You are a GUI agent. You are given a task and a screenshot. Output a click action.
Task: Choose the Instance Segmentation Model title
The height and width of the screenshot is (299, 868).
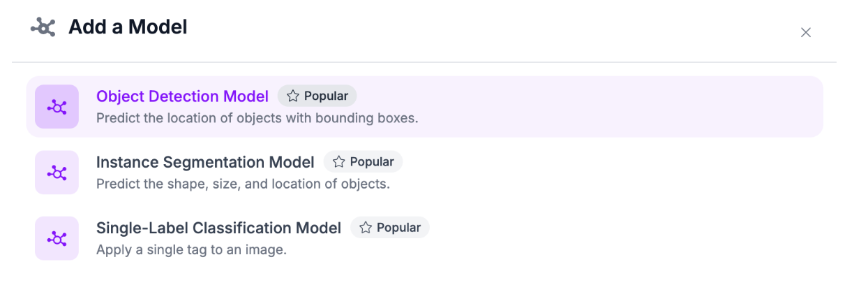(x=205, y=162)
